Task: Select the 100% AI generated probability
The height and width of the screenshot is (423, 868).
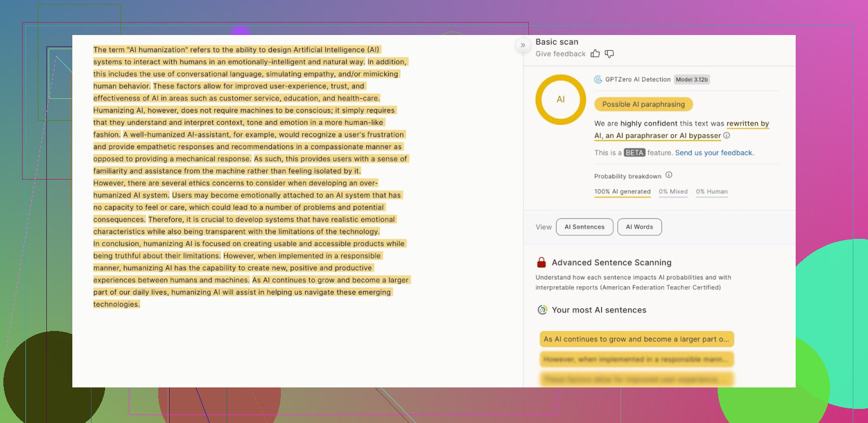Action: click(622, 191)
